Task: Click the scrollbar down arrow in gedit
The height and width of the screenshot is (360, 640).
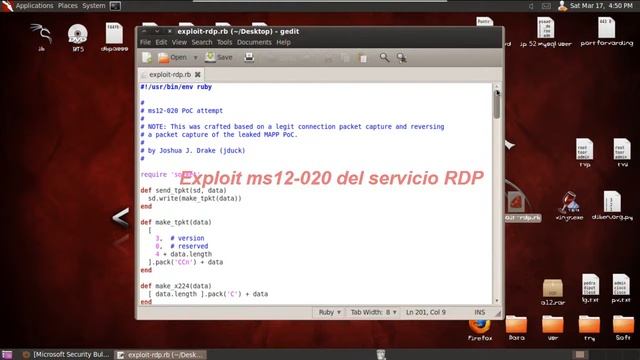Action: click(497, 300)
